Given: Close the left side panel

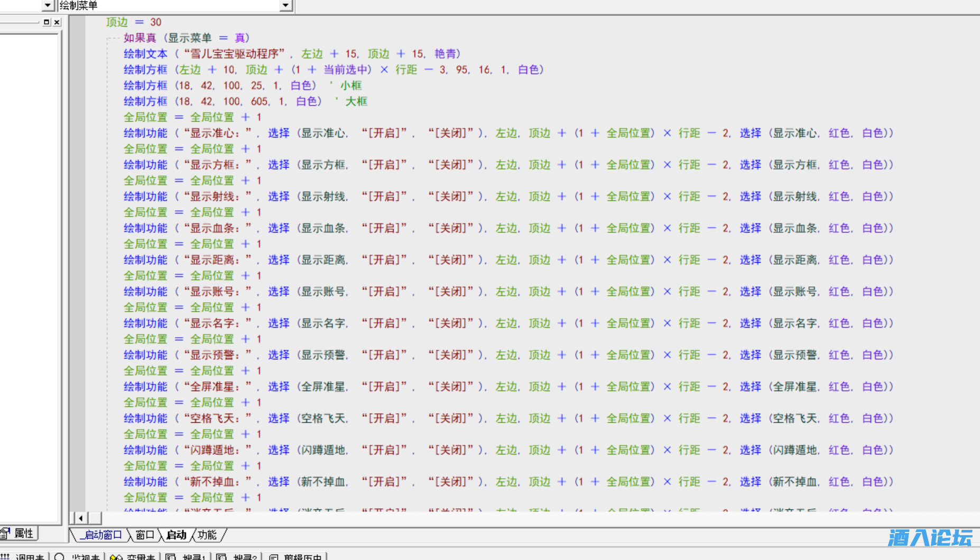Looking at the screenshot, I should click(x=57, y=22).
